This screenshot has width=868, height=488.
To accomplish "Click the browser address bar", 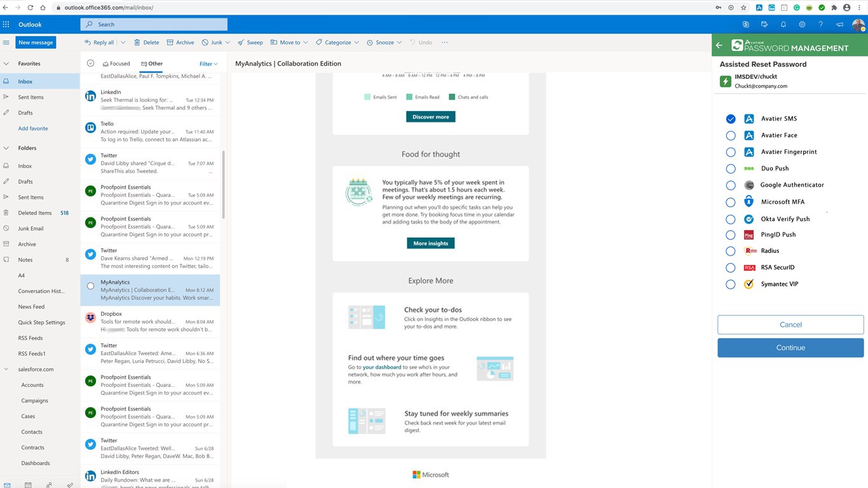I will click(381, 8).
